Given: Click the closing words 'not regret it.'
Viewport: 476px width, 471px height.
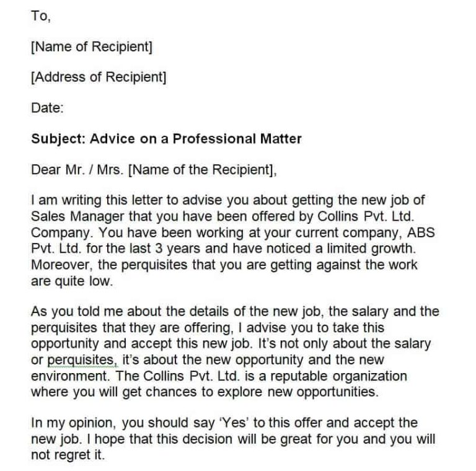Looking at the screenshot, I should 68,456.
